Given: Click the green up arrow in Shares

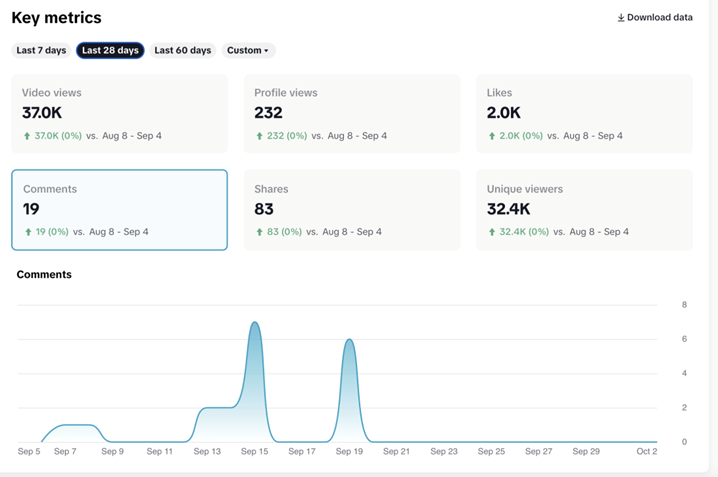Looking at the screenshot, I should 260,232.
